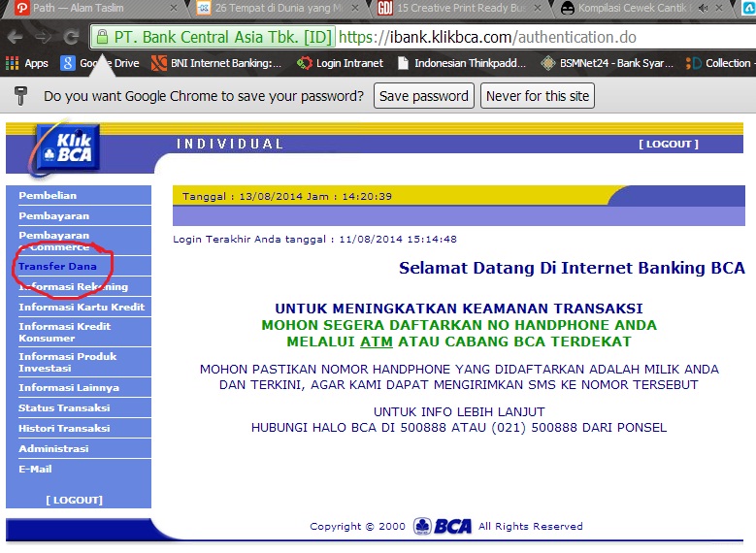Switch to the Path — Alam Taslim tab
Screen dimensions: 756x553
[x=94, y=8]
